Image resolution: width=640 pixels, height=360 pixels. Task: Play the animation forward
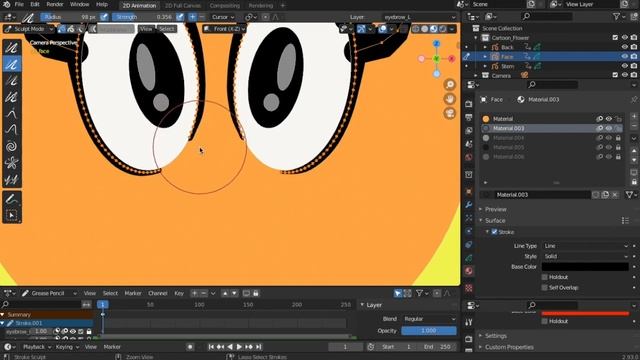pos(239,347)
